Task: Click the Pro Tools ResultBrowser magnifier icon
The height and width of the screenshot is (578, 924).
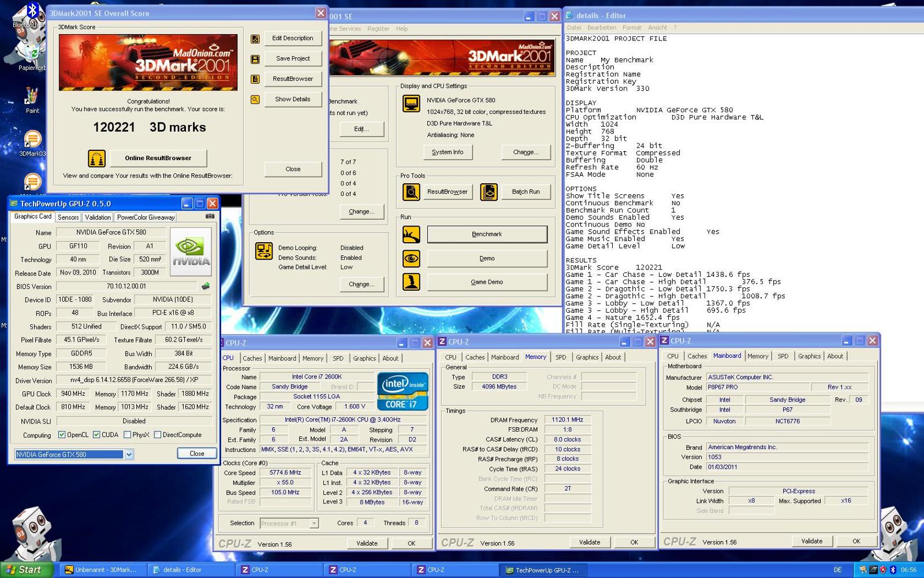Action: (411, 192)
